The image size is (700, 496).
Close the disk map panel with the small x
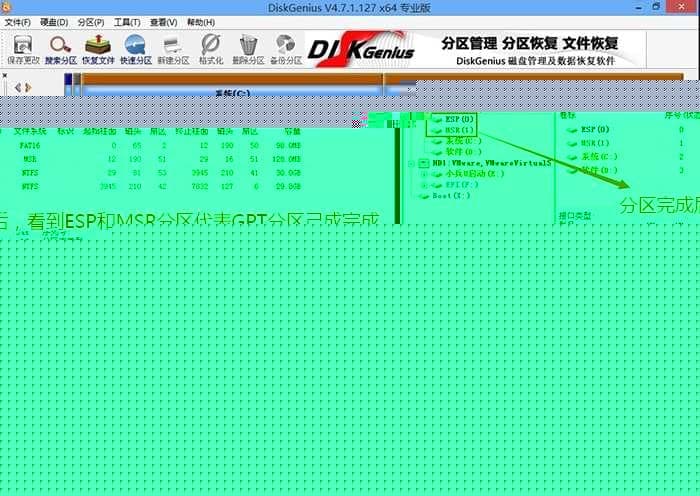(4, 75)
